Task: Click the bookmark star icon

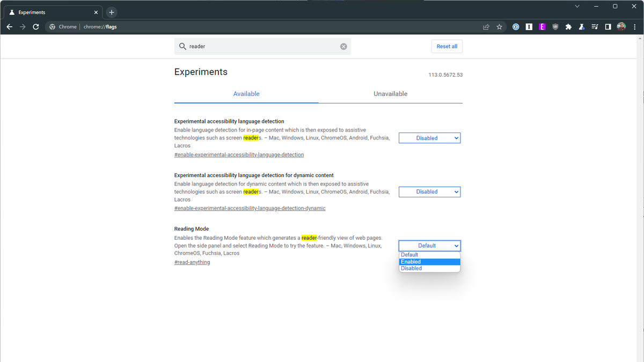Action: pos(499,27)
